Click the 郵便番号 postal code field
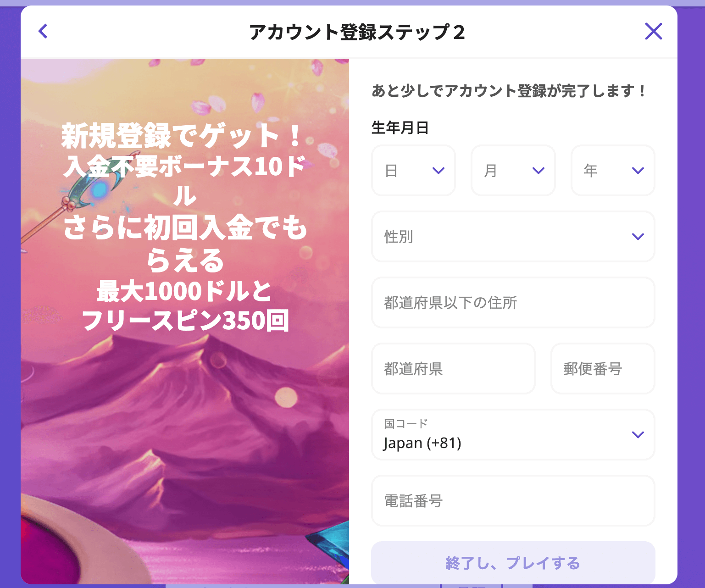This screenshot has width=705, height=588. (603, 369)
